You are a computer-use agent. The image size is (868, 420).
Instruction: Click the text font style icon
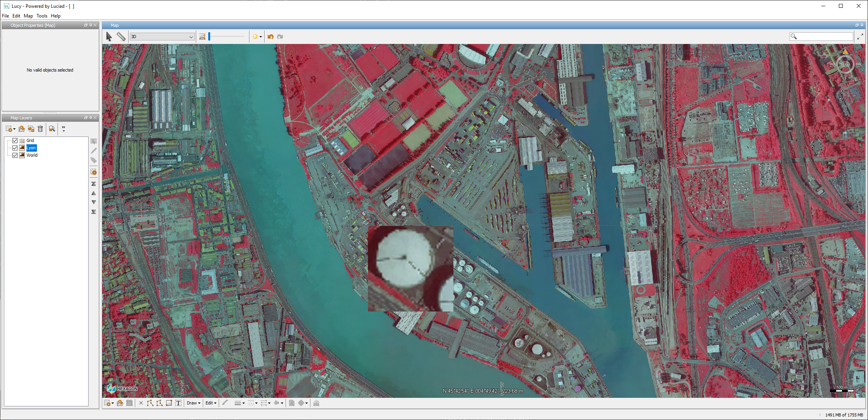coord(292,403)
